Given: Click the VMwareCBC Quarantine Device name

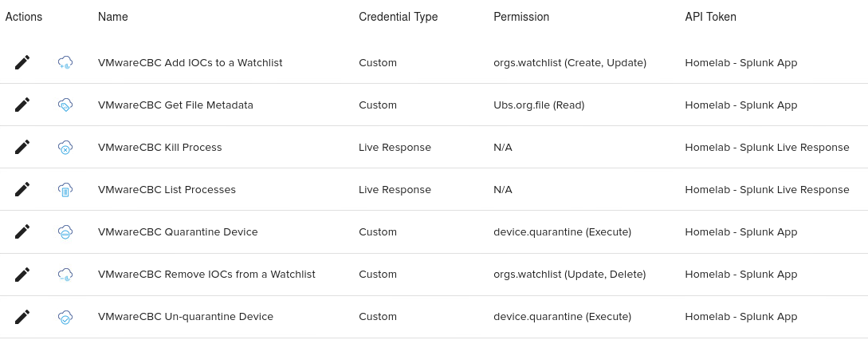Looking at the screenshot, I should click(x=178, y=231).
